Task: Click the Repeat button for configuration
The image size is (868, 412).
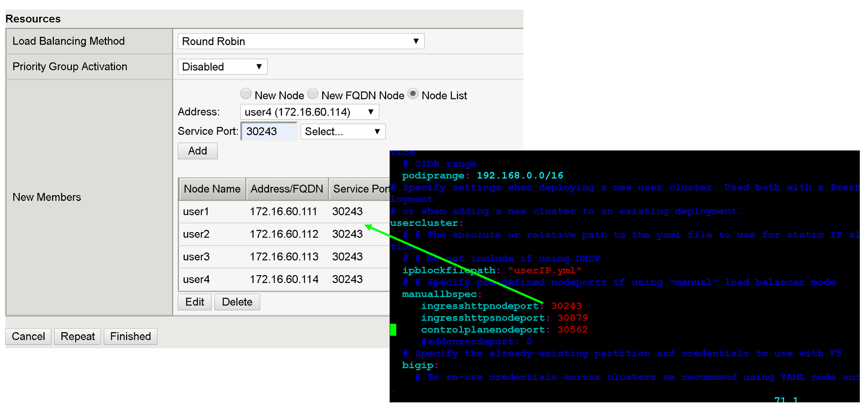Action: coord(78,336)
